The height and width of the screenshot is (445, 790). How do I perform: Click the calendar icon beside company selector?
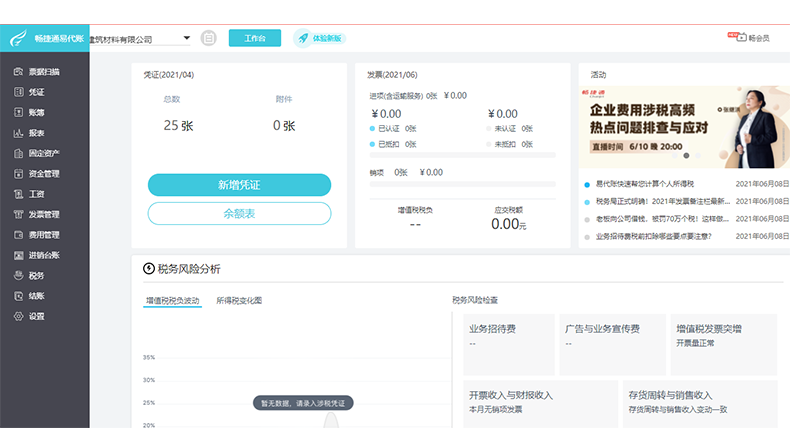(x=209, y=38)
